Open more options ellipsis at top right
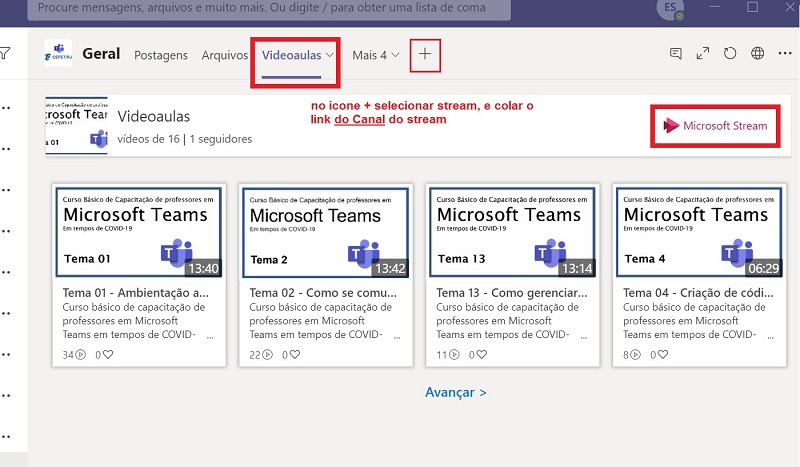800x467 pixels. pyautogui.click(x=785, y=53)
